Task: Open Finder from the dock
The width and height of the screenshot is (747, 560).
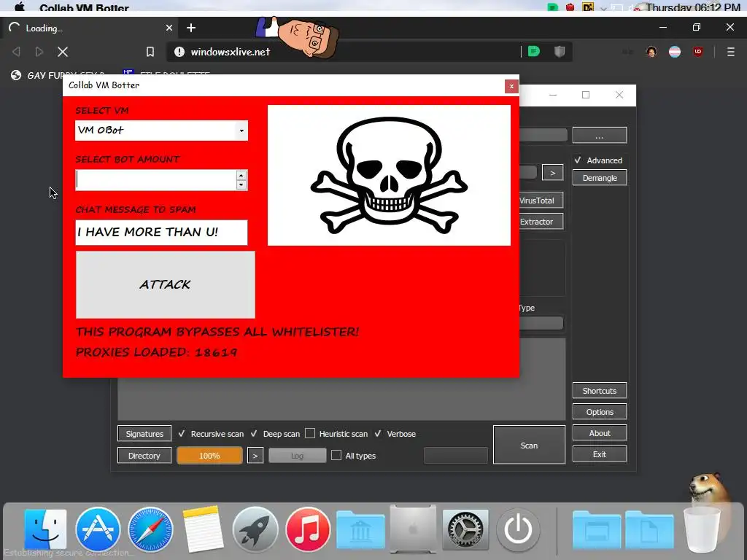Action: 46,529
